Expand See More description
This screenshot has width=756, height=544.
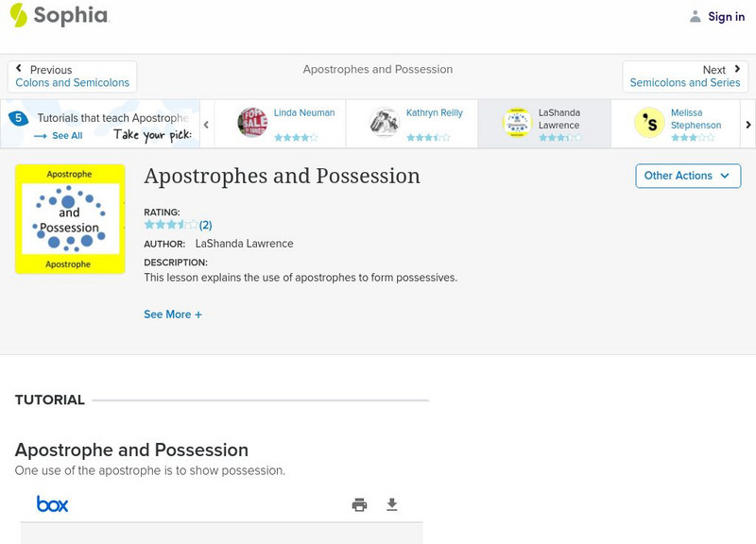(x=173, y=314)
